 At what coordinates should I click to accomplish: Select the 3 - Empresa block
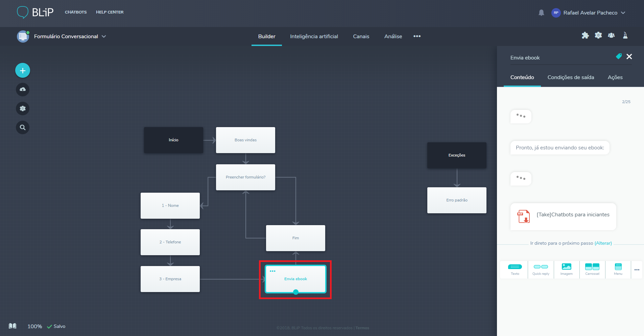pos(170,279)
